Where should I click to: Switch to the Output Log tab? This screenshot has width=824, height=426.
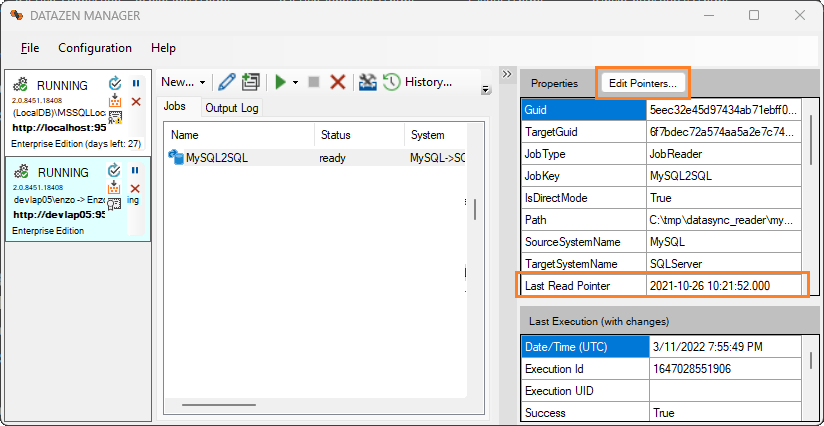(x=232, y=107)
